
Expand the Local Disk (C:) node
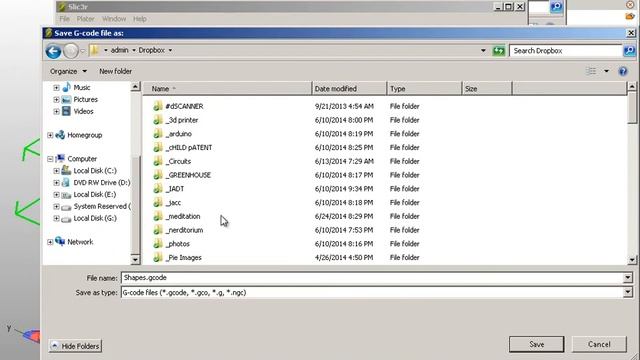coord(56,171)
